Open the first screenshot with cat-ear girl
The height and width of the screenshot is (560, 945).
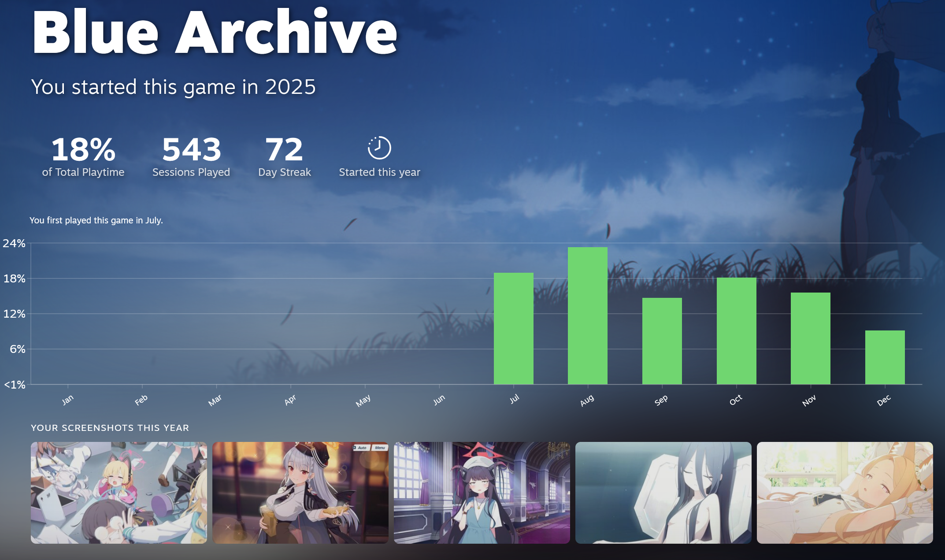click(119, 493)
